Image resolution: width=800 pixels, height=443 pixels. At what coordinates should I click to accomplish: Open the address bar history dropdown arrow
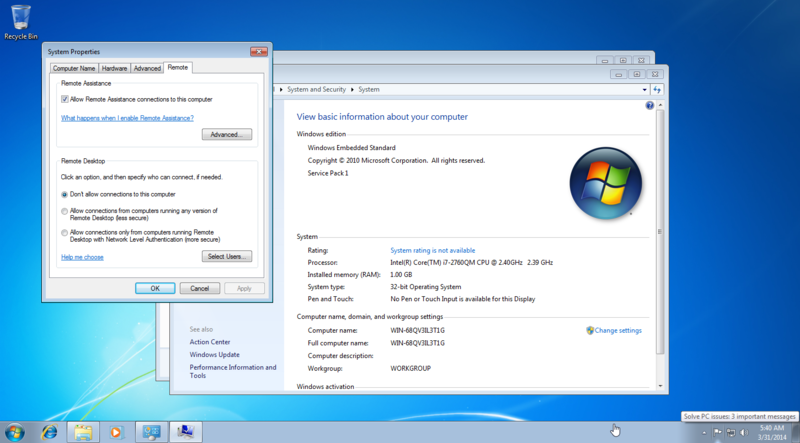[644, 90]
